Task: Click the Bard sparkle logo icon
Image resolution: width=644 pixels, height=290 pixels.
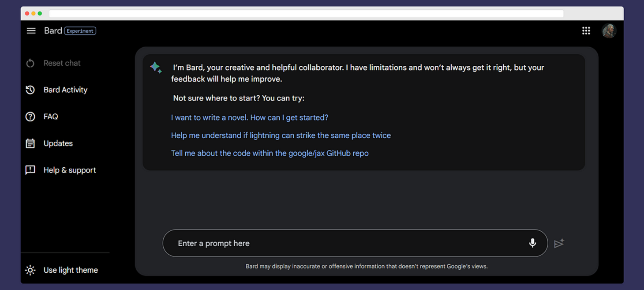Action: (x=156, y=67)
